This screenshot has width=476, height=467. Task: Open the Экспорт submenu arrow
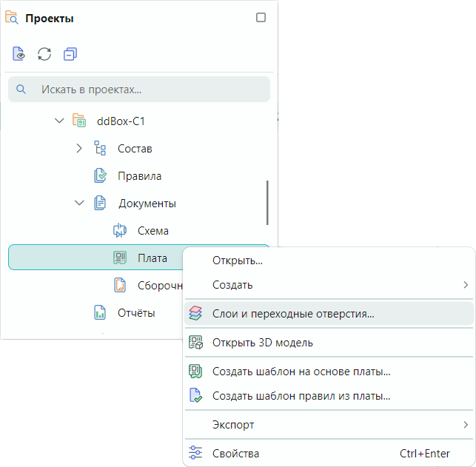(x=466, y=425)
